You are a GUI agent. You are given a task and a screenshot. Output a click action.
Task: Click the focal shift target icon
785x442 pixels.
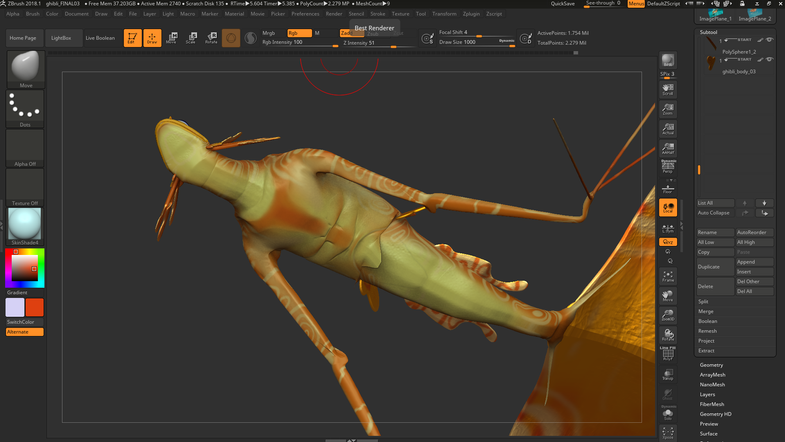point(428,38)
